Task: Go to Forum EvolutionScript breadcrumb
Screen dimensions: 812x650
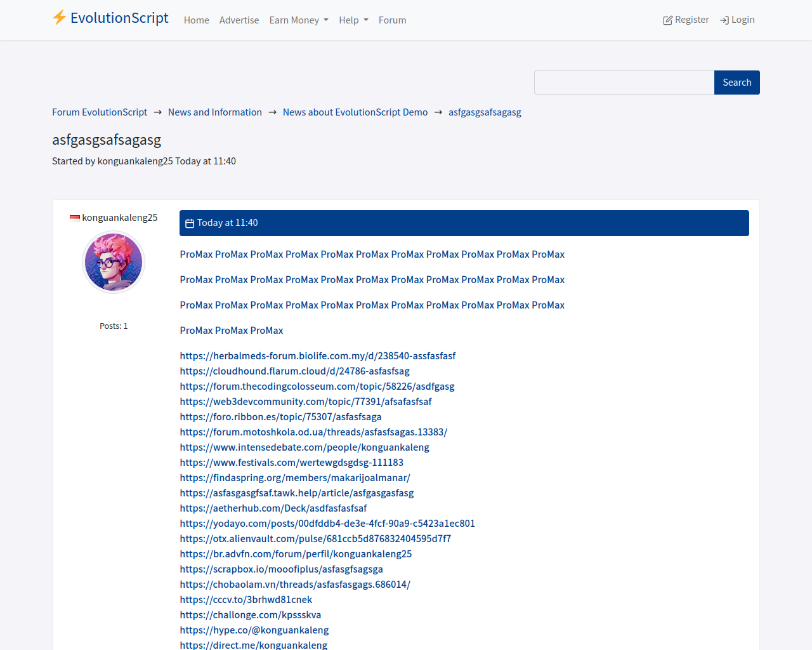Action: [100, 112]
